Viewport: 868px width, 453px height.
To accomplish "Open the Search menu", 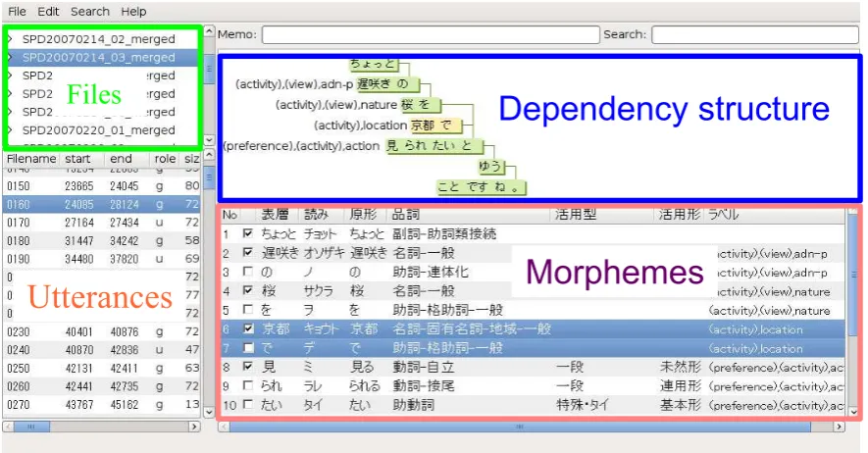I will 90,11.
